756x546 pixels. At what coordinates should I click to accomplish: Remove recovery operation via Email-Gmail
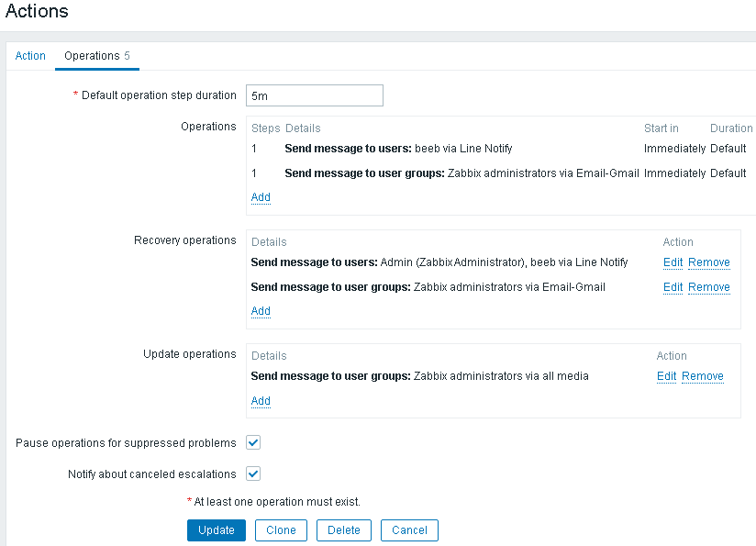click(x=709, y=287)
